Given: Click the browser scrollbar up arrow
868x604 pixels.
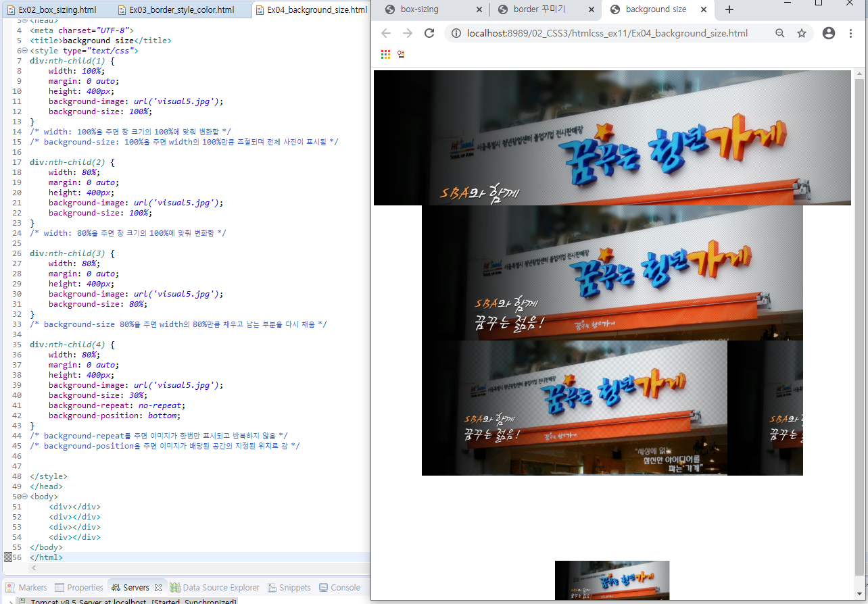Looking at the screenshot, I should 859,73.
